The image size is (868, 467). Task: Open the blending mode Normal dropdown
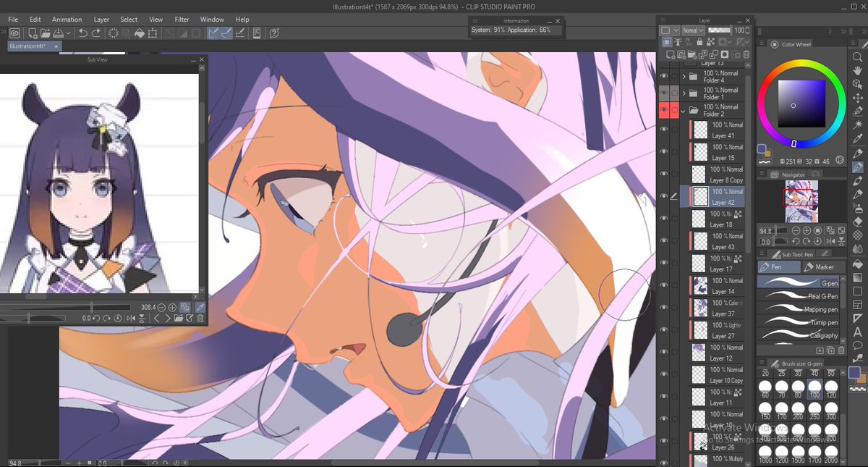coord(692,30)
